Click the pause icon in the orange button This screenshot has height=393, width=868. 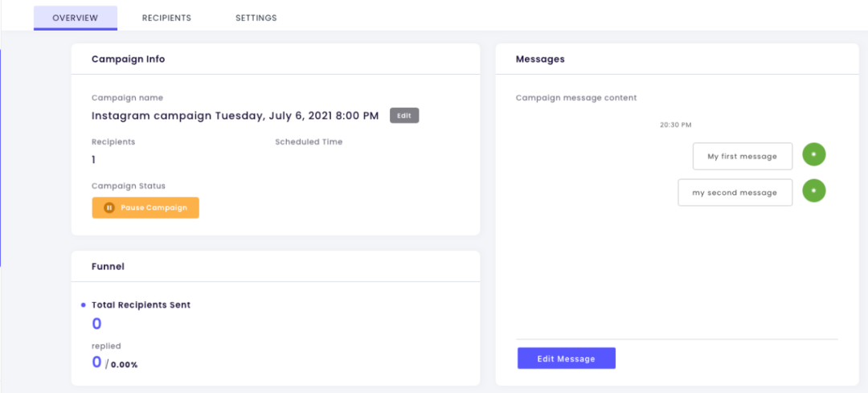(x=109, y=207)
